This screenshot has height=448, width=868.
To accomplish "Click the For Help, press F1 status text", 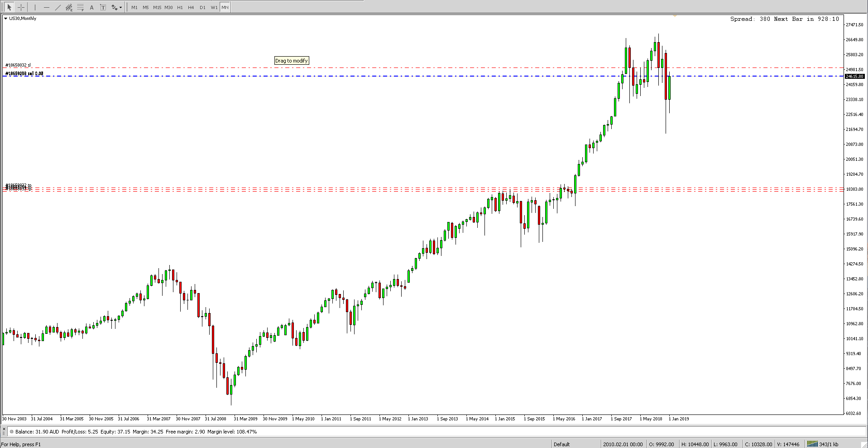I will tap(21, 444).
